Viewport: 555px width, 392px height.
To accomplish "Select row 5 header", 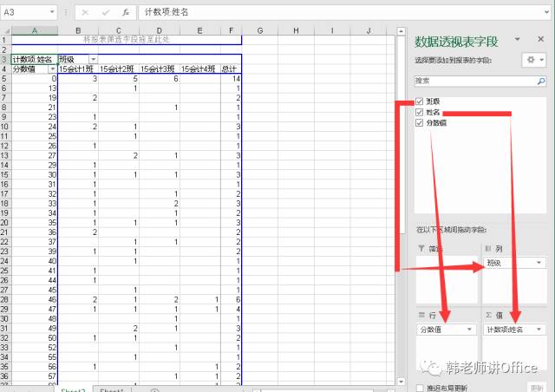I will click(x=5, y=78).
